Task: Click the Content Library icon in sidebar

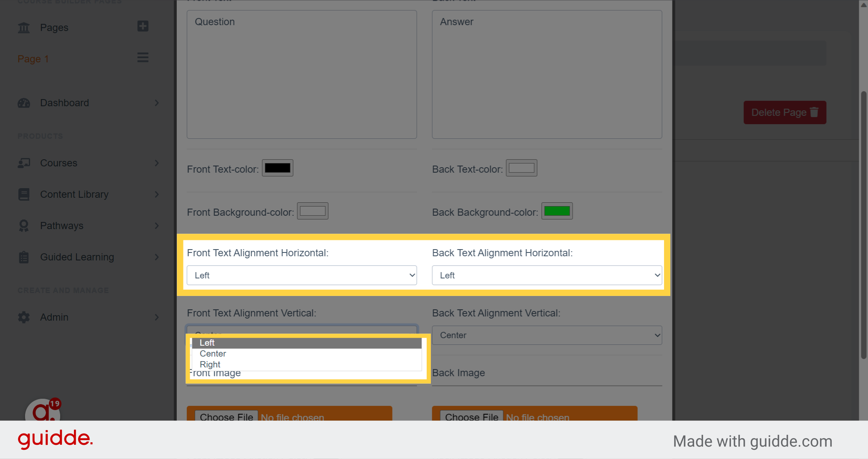Action: point(24,194)
